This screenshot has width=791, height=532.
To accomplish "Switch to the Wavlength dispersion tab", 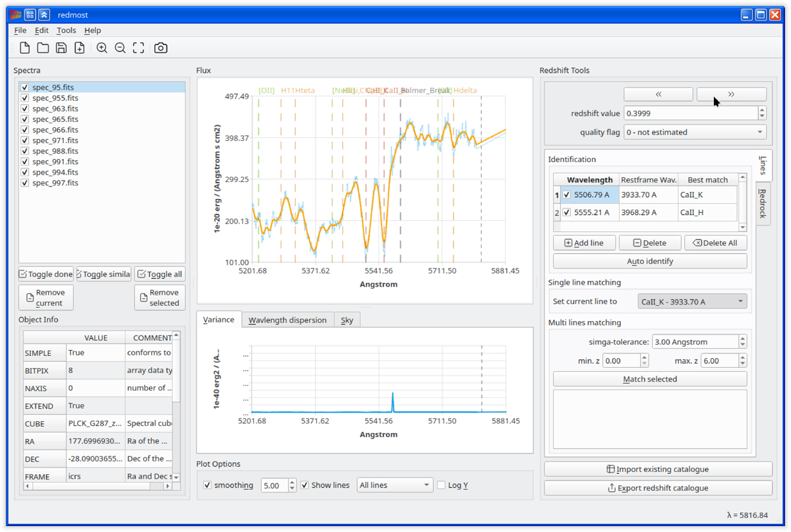I will point(287,320).
